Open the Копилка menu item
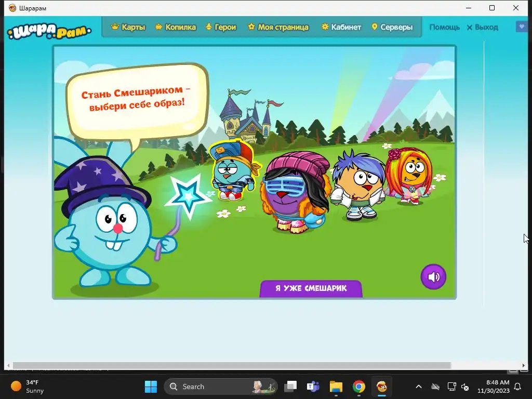Image resolution: width=532 pixels, height=399 pixels. pyautogui.click(x=176, y=27)
